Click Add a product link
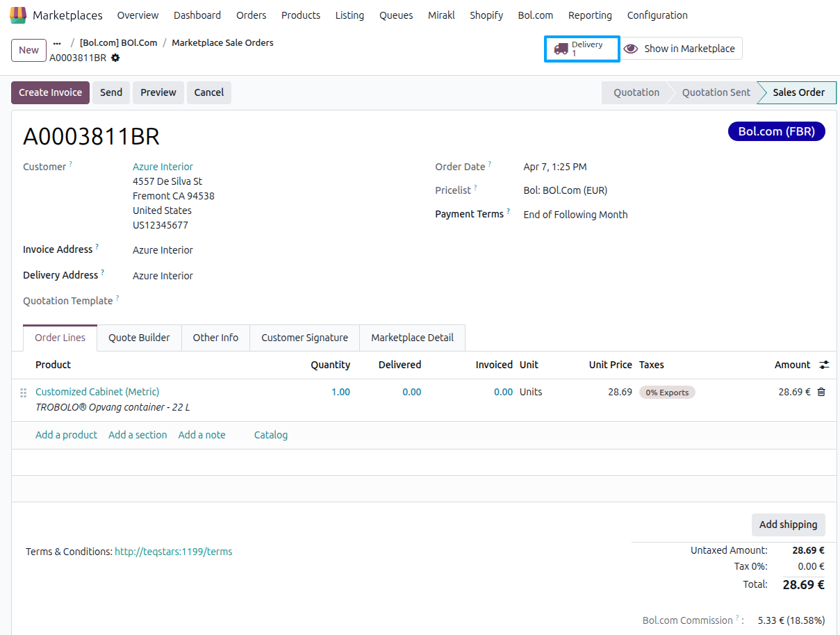The image size is (840, 635). point(66,435)
